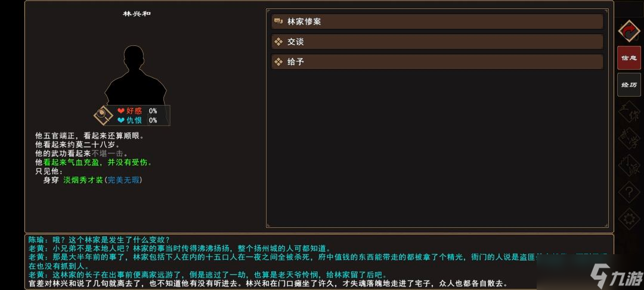This screenshot has height=290, width=644.
Task: Click the character silhouette portrait
Action: pos(136,75)
